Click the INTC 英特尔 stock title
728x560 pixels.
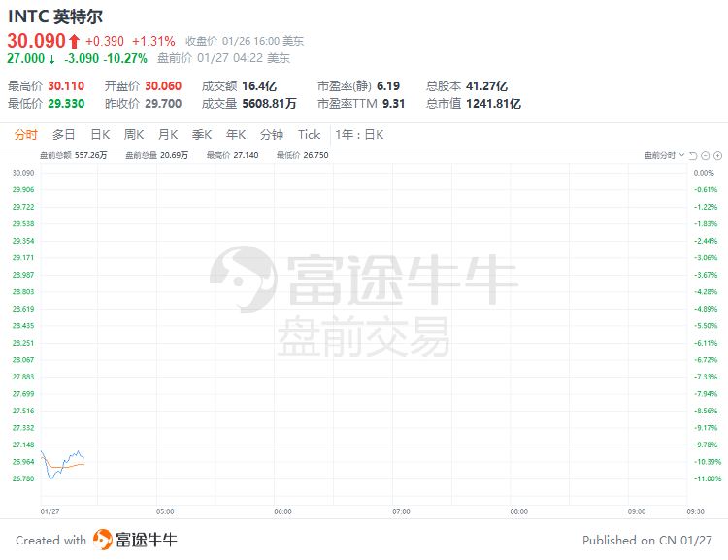55,16
